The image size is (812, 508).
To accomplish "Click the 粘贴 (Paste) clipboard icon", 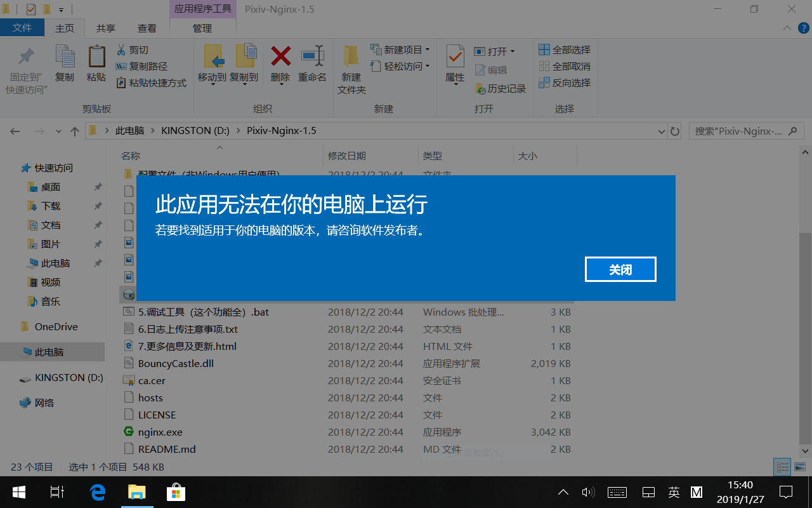I will pos(96,63).
